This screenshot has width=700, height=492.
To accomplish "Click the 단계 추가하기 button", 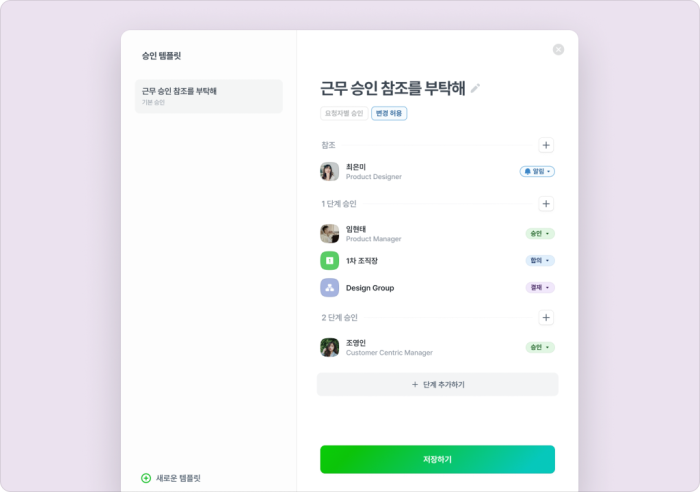I will [438, 384].
